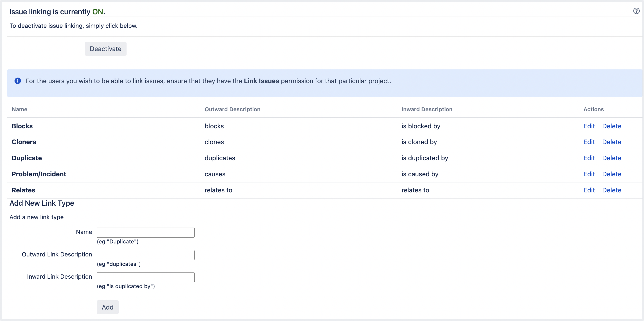Edit the Duplicate link type
The height and width of the screenshot is (321, 644).
tap(589, 158)
